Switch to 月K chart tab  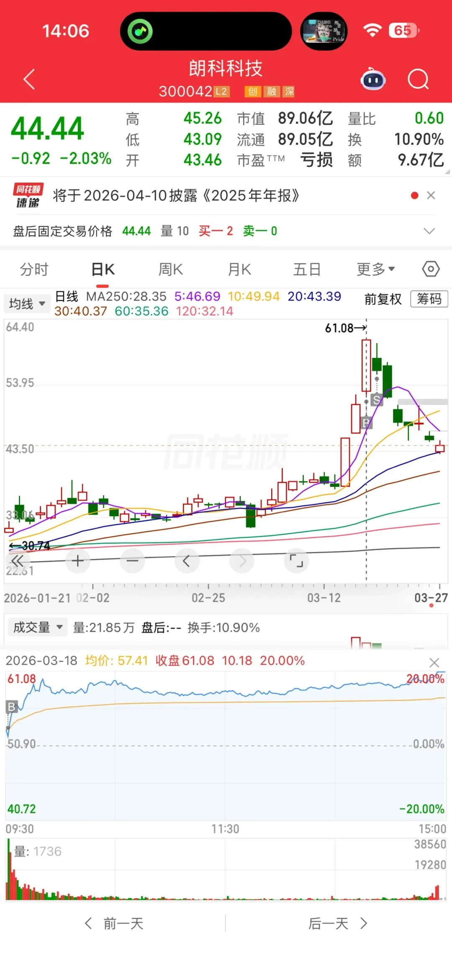(239, 270)
